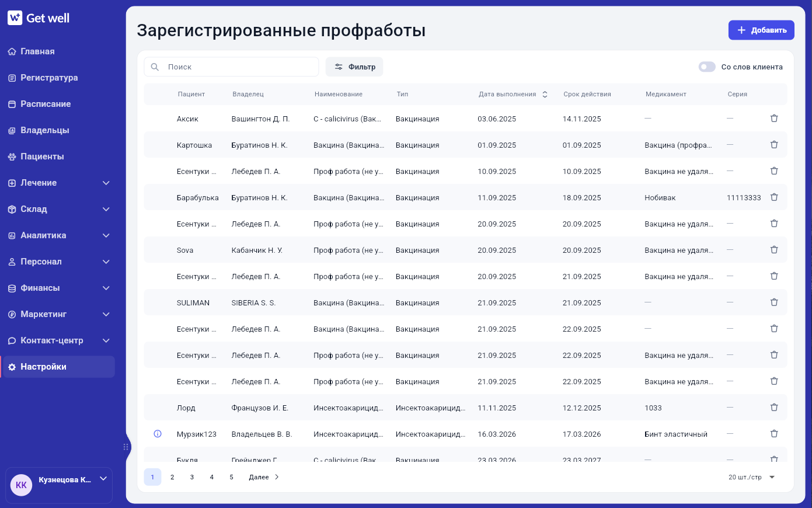This screenshot has width=812, height=508.
Task: Click the magnifier icon in search box
Action: [155, 67]
